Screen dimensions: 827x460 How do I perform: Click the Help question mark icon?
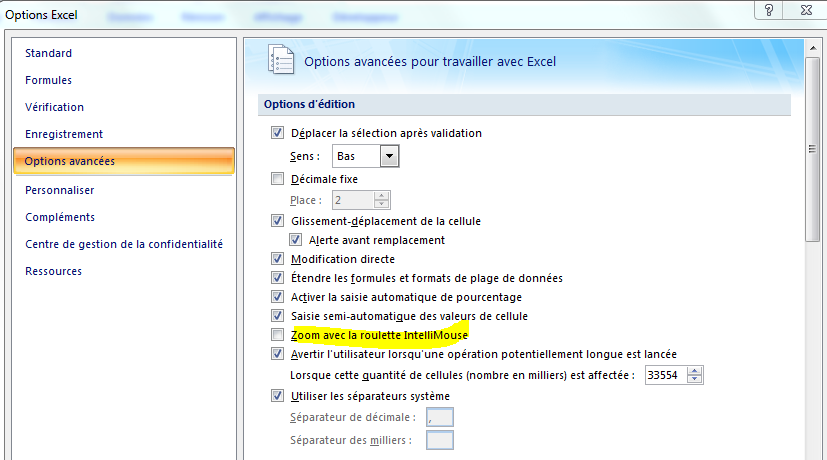[768, 10]
